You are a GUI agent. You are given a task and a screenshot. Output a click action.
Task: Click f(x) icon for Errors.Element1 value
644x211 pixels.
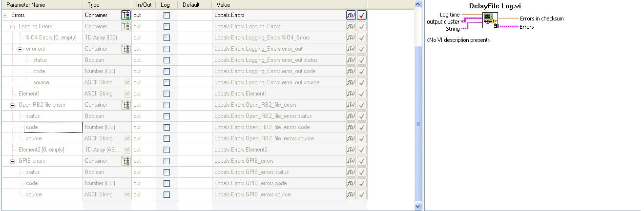[351, 94]
